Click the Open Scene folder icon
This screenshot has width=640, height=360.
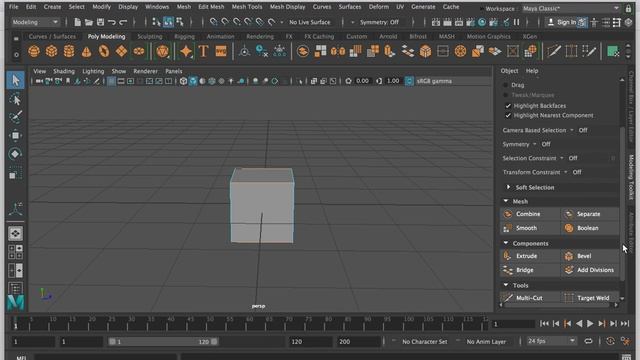pyautogui.click(x=89, y=22)
